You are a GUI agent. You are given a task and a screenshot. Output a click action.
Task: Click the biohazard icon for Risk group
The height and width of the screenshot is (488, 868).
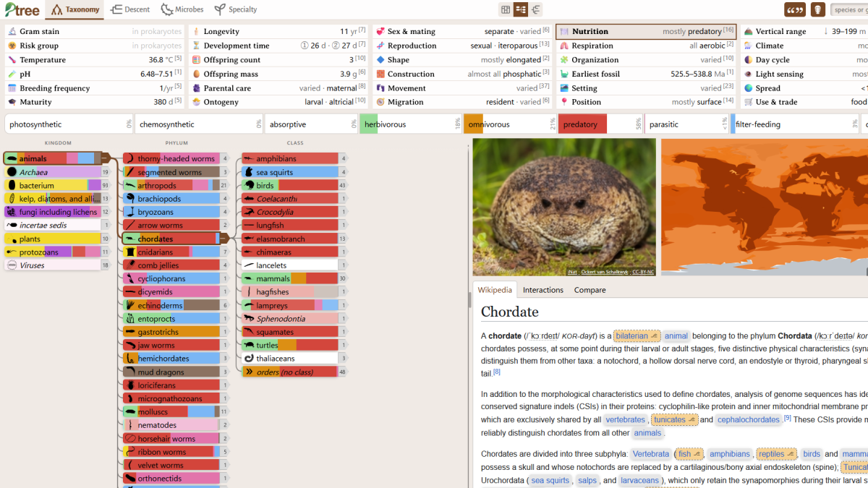[12, 46]
